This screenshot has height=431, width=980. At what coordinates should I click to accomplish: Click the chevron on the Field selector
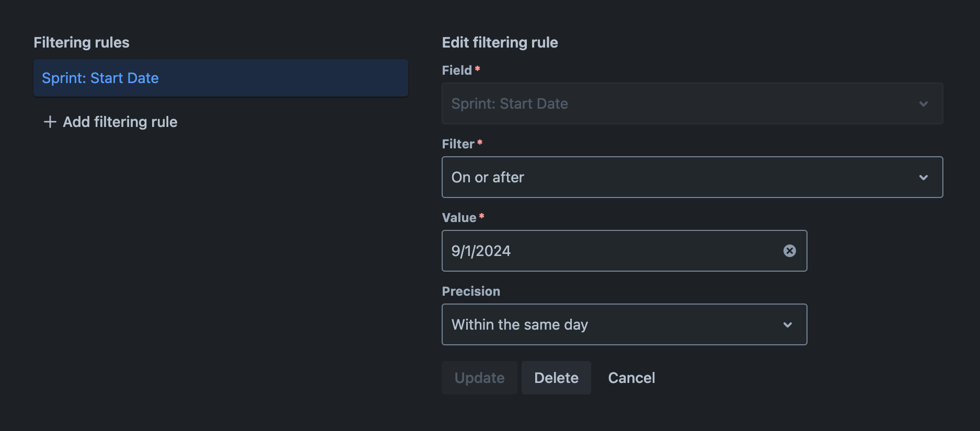(923, 103)
